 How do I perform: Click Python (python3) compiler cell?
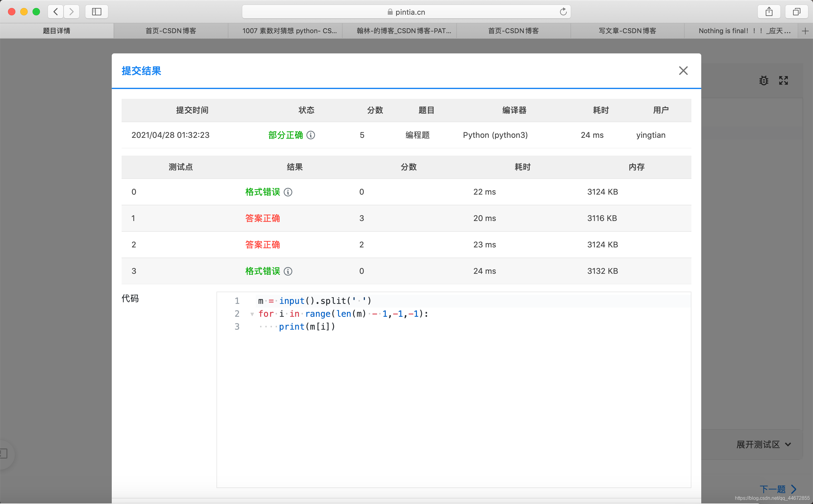(495, 135)
